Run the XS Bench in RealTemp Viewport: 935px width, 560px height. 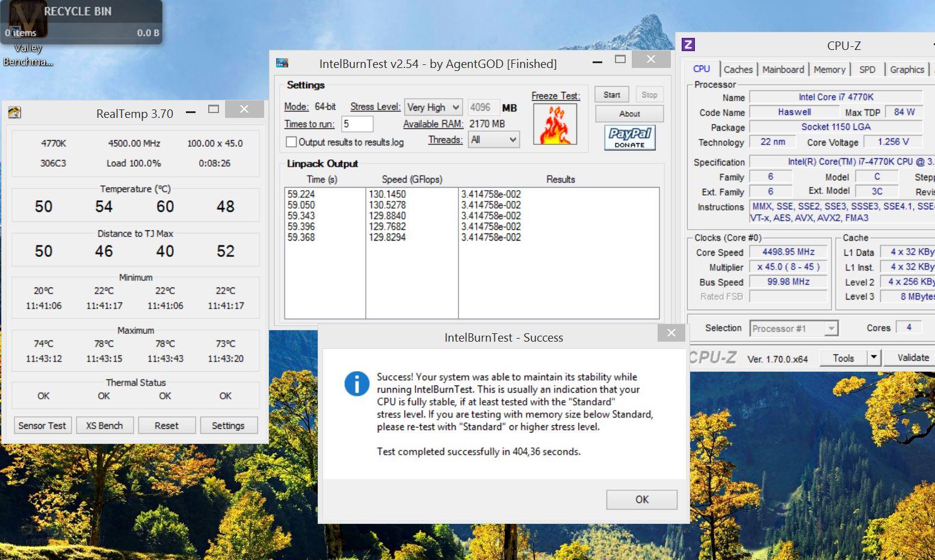pos(104,425)
